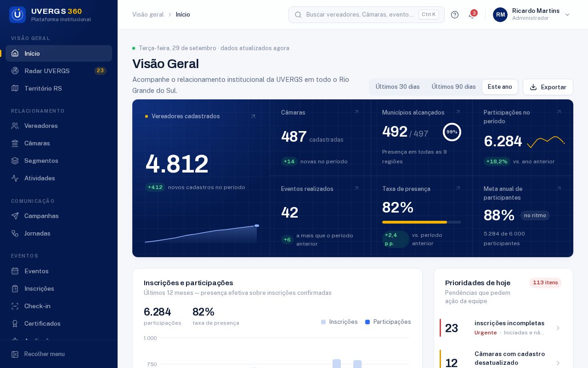Screen dimensions: 588x368
Task: Select Este ano period tab
Action: 500,87
